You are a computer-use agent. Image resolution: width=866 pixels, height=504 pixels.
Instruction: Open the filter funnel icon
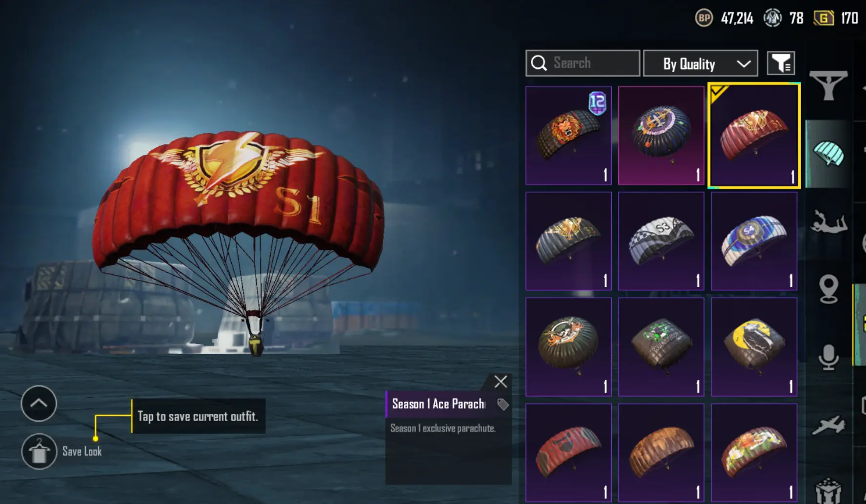pyautogui.click(x=781, y=63)
